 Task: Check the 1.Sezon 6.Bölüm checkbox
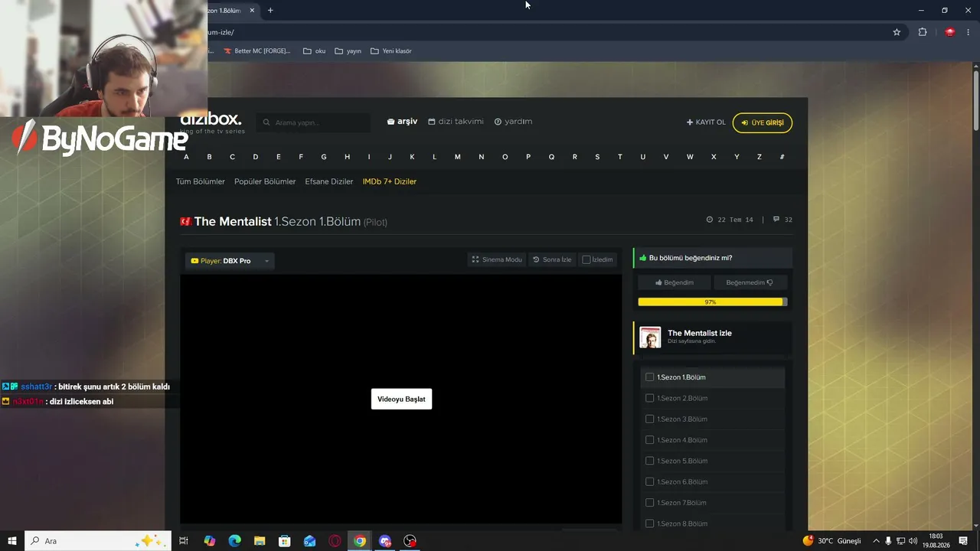[650, 482]
